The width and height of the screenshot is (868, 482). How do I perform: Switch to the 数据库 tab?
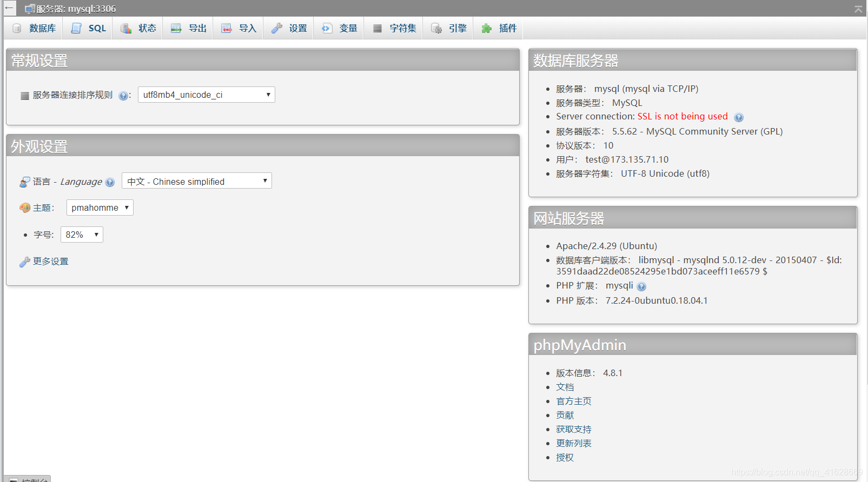click(x=34, y=28)
